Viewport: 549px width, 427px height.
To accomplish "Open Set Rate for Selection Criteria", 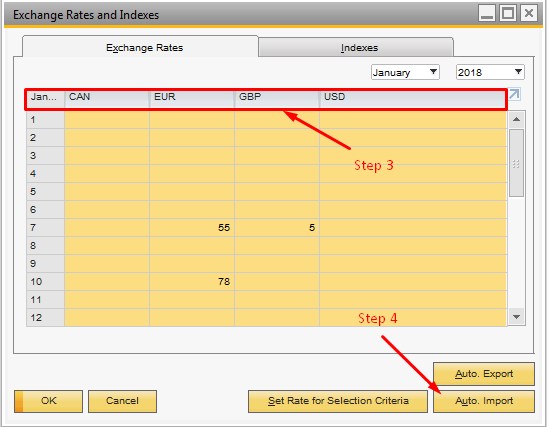I will click(338, 401).
